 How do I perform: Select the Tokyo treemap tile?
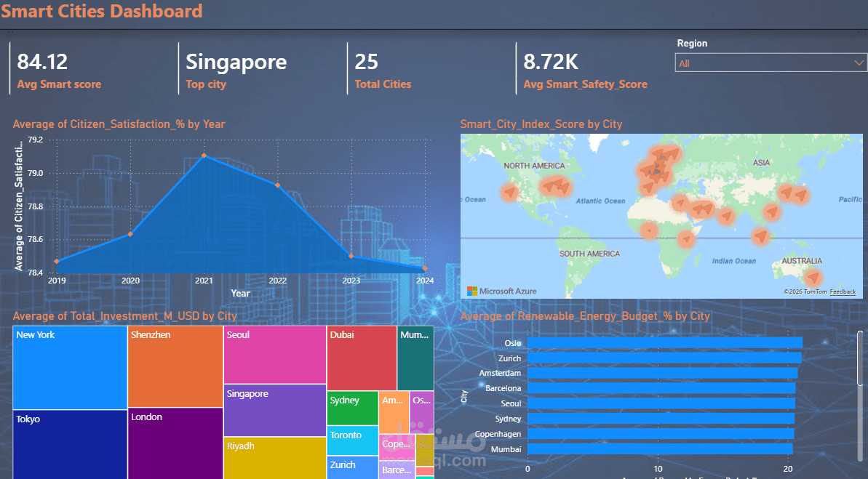pyautogui.click(x=70, y=444)
